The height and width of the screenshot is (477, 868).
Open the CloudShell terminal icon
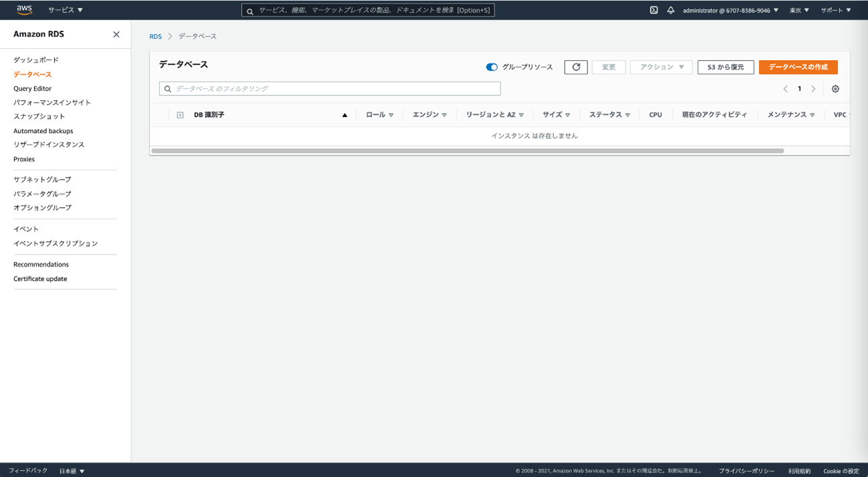point(654,10)
